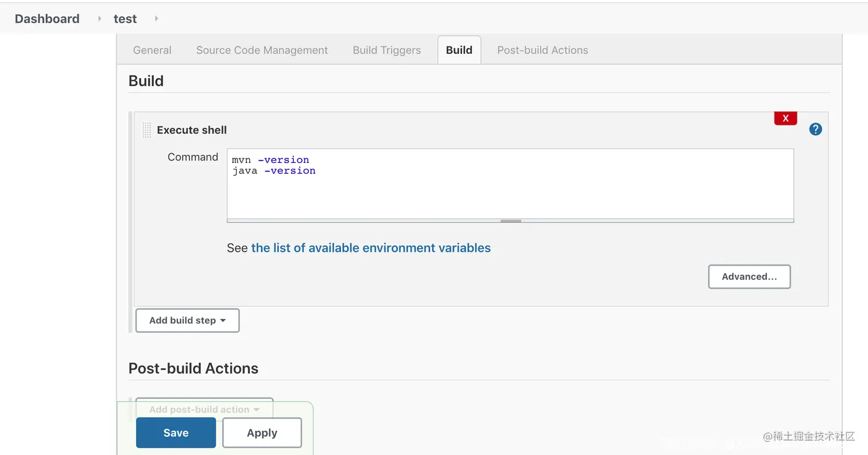Select the Build Triggers tab
Screen dimensions: 868x455
386,50
